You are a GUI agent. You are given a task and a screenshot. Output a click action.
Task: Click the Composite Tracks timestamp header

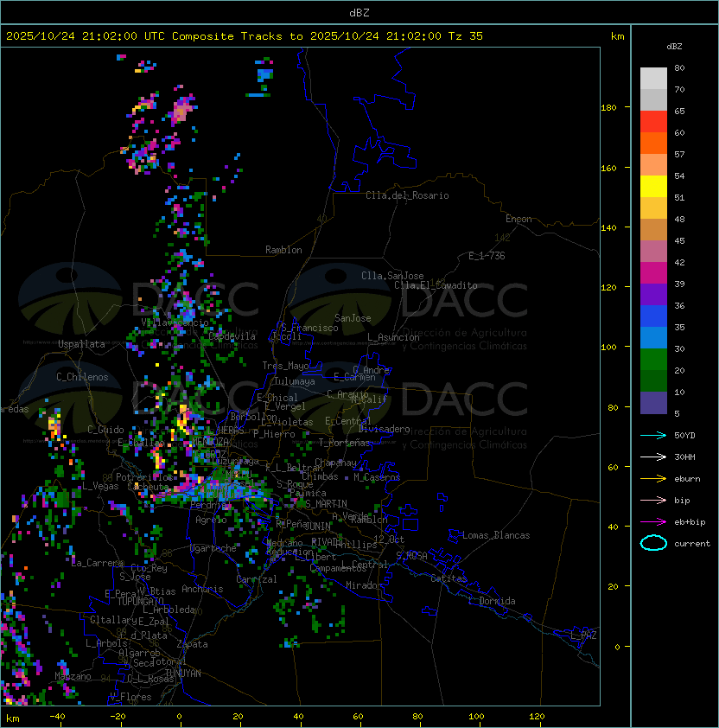[x=245, y=36]
